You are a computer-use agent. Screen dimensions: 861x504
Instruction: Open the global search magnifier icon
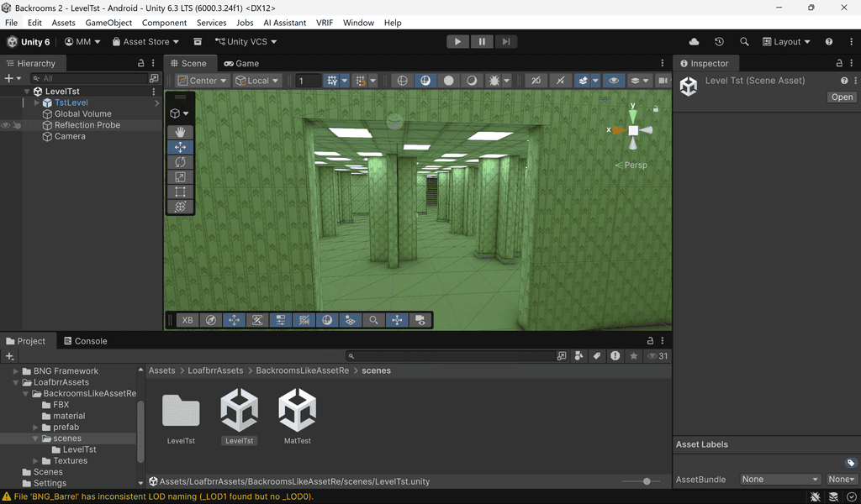(744, 42)
